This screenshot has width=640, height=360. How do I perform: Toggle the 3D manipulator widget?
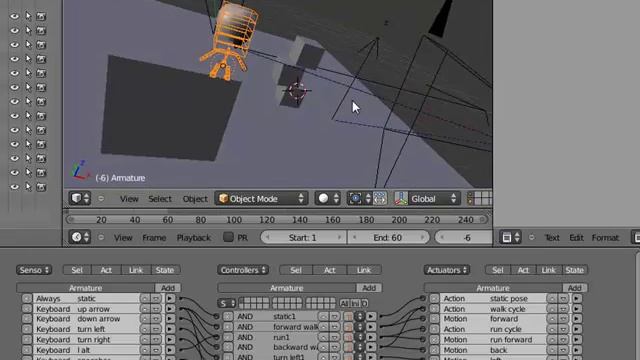click(x=401, y=199)
